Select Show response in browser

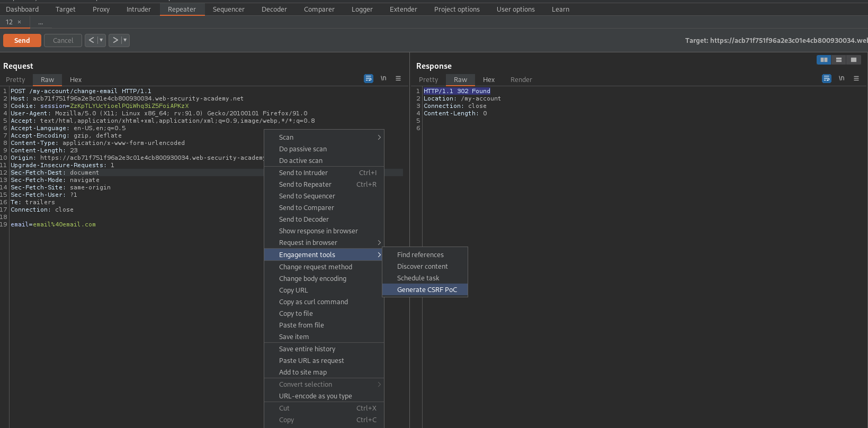(x=324, y=231)
